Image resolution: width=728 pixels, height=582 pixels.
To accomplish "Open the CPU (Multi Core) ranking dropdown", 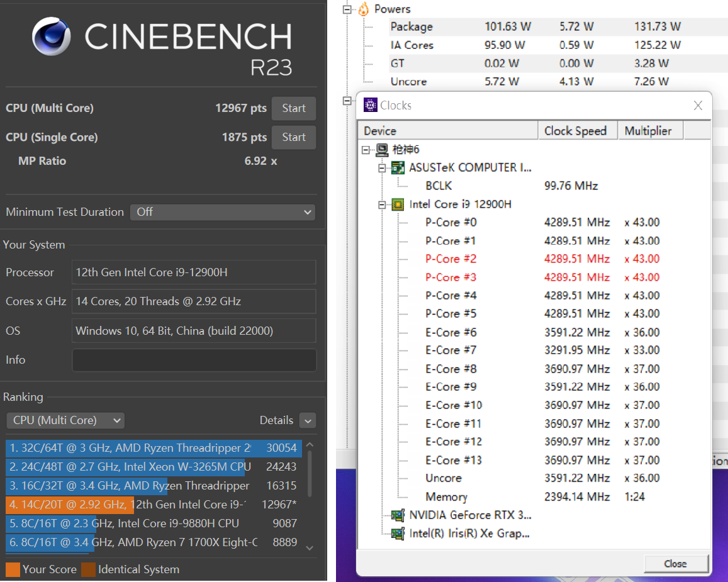I will (65, 420).
